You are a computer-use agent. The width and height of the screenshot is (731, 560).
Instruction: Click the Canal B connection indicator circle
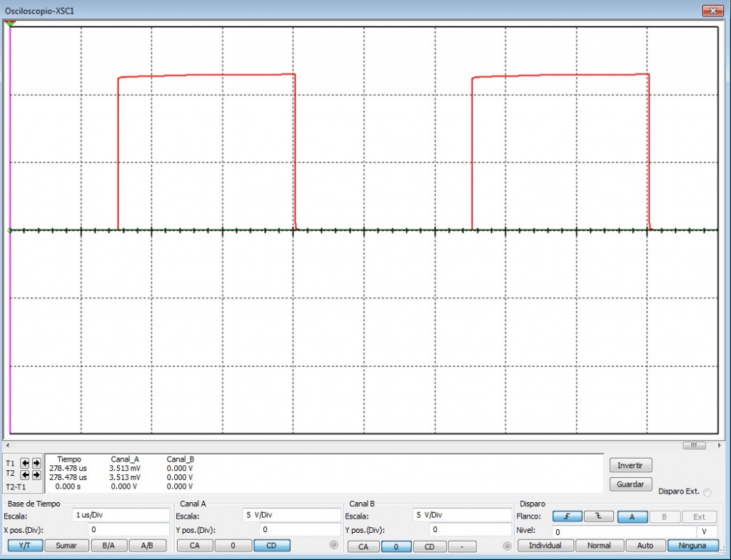508,546
